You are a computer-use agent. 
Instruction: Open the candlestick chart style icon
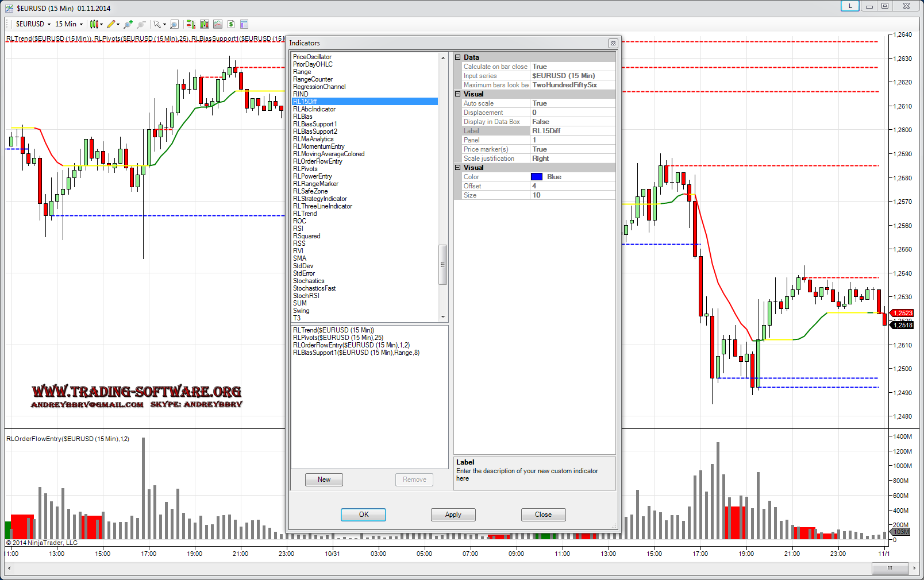94,24
